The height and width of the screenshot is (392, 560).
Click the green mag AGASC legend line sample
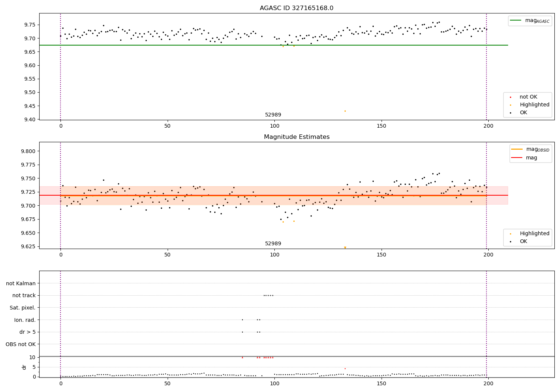pos(516,21)
